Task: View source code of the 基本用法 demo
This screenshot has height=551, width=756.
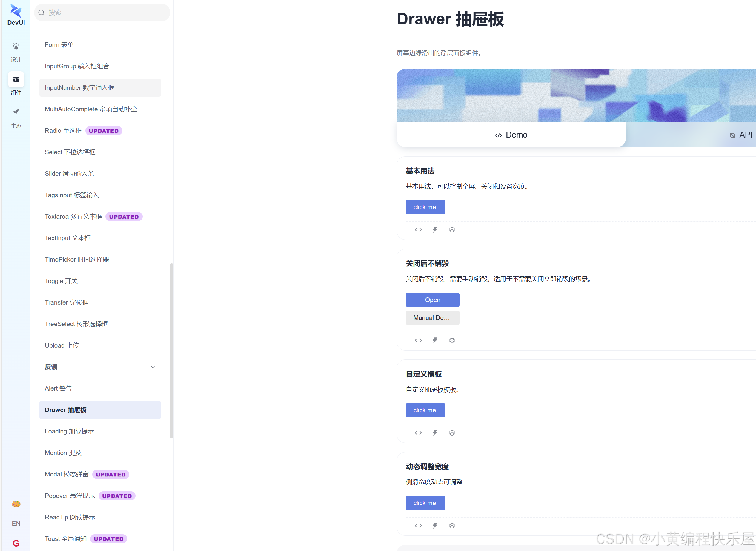Action: pos(418,229)
